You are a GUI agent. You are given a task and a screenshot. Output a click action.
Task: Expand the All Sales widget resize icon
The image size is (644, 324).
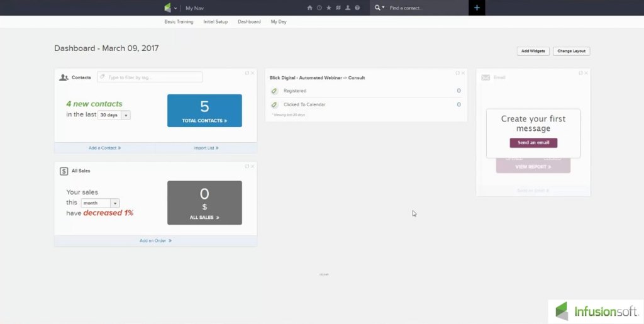[247, 166]
